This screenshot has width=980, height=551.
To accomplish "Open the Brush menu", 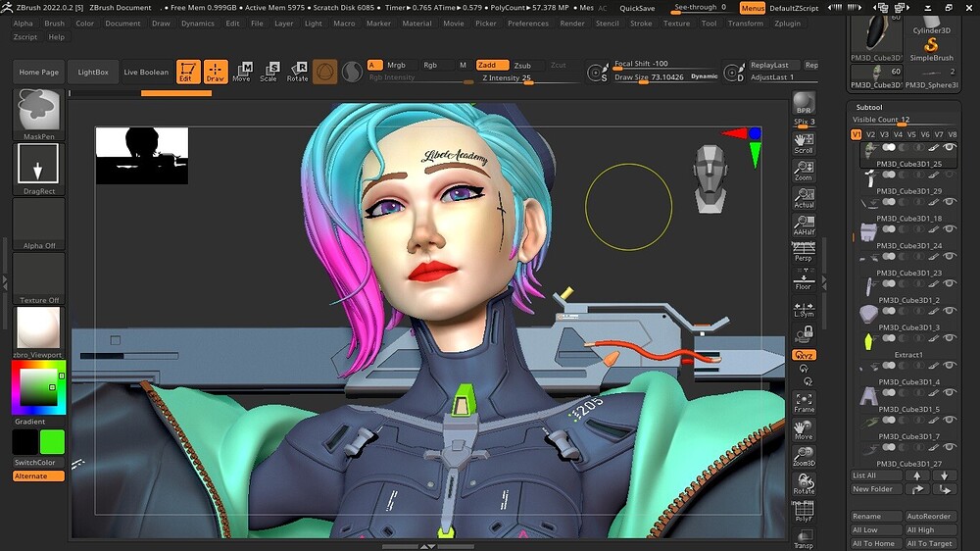I will [54, 24].
